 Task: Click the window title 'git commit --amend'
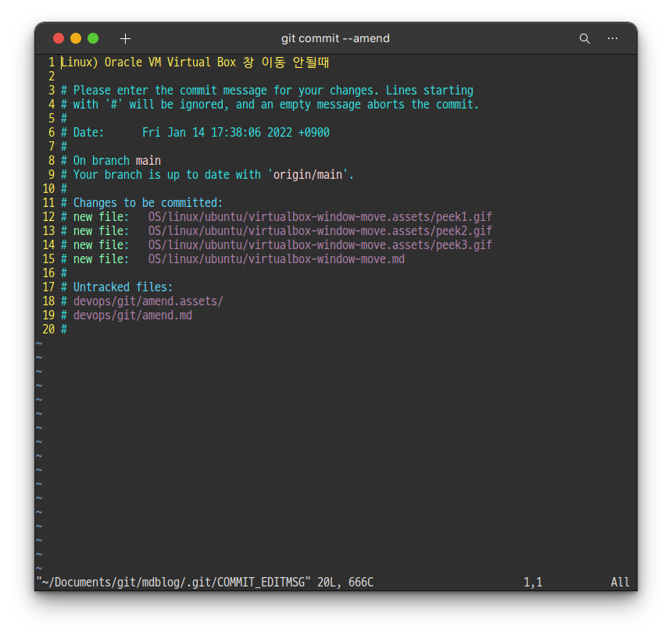tap(335, 38)
